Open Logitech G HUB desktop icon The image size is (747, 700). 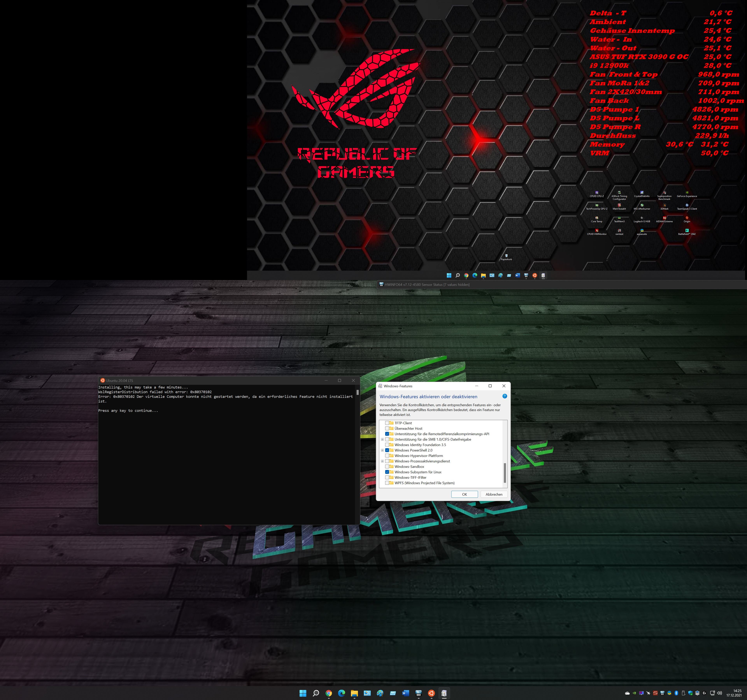tap(642, 219)
